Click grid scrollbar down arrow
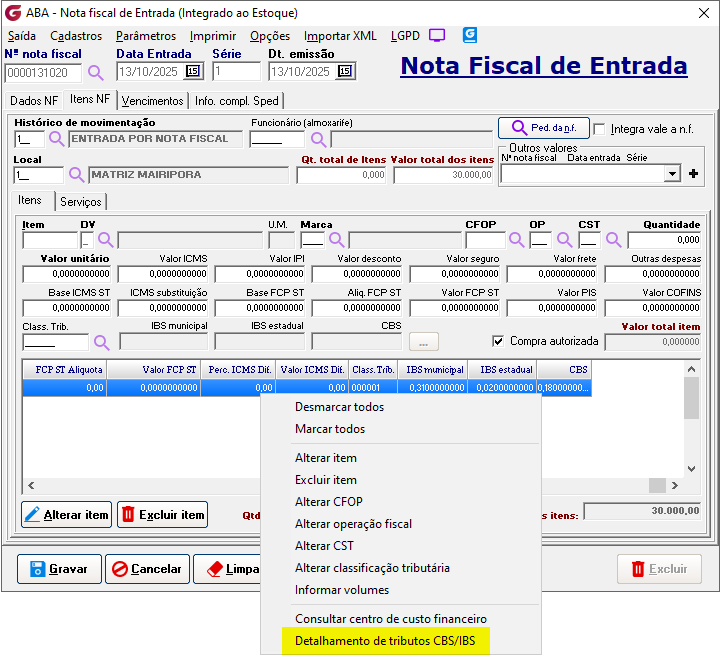The height and width of the screenshot is (660, 722). [691, 469]
